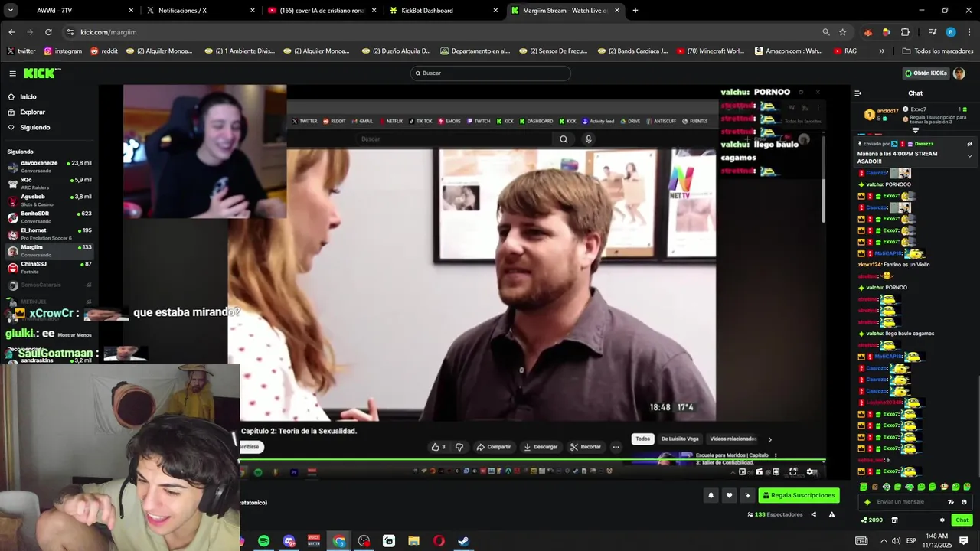Hide the pinned message
This screenshot has height=551, width=980.
[x=969, y=144]
